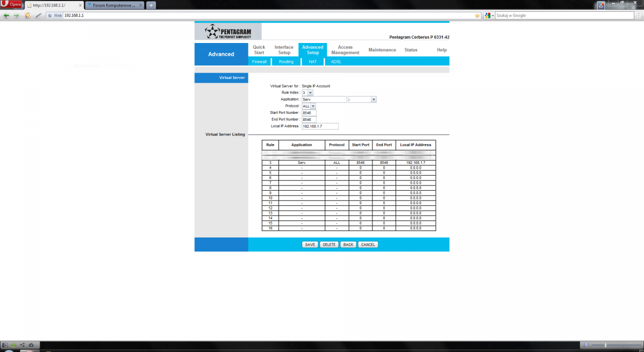Image resolution: width=644 pixels, height=352 pixels.
Task: Close the Forum Komputerowe tab
Action: [x=142, y=5]
